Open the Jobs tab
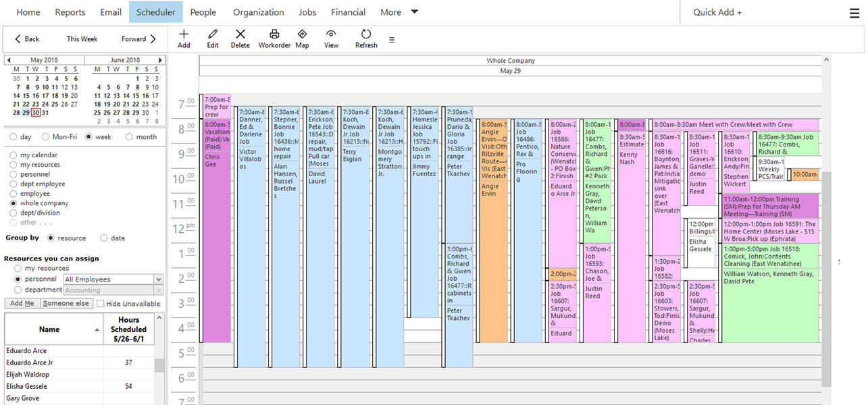This screenshot has width=868, height=405. (x=307, y=12)
